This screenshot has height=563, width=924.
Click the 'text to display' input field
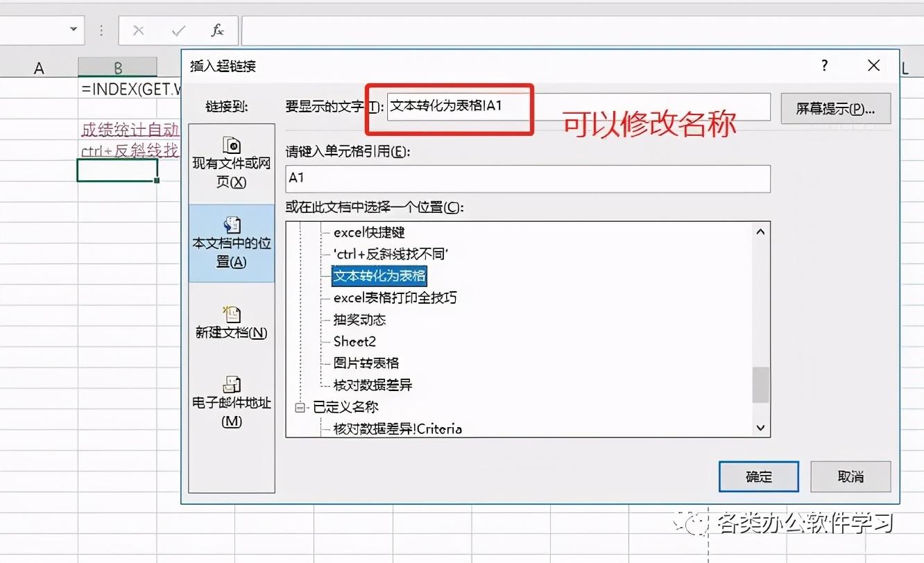(579, 107)
